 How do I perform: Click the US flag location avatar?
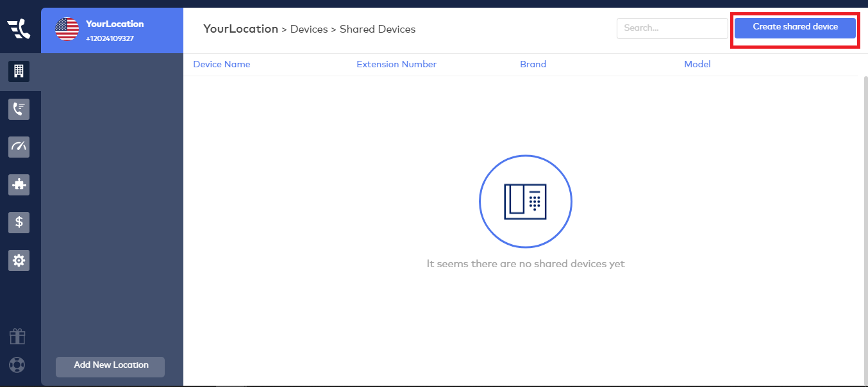pyautogui.click(x=67, y=29)
